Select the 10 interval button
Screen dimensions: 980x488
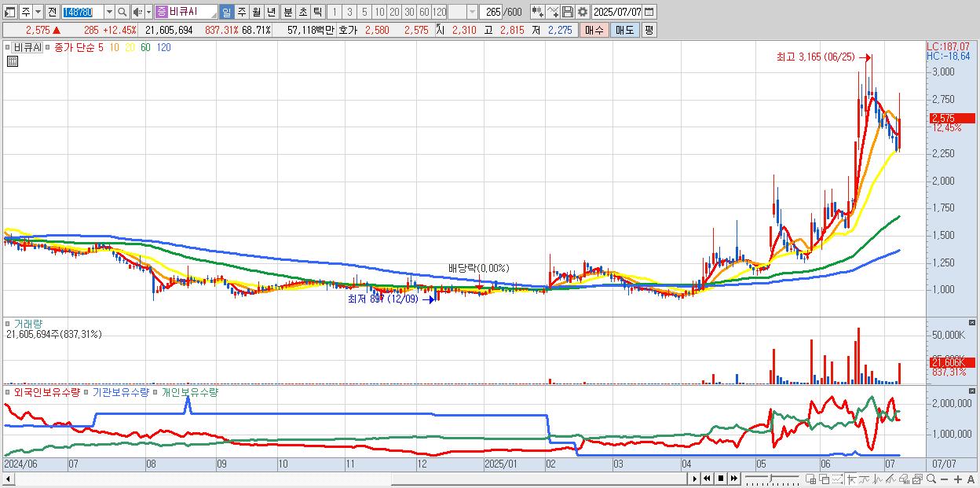(379, 12)
